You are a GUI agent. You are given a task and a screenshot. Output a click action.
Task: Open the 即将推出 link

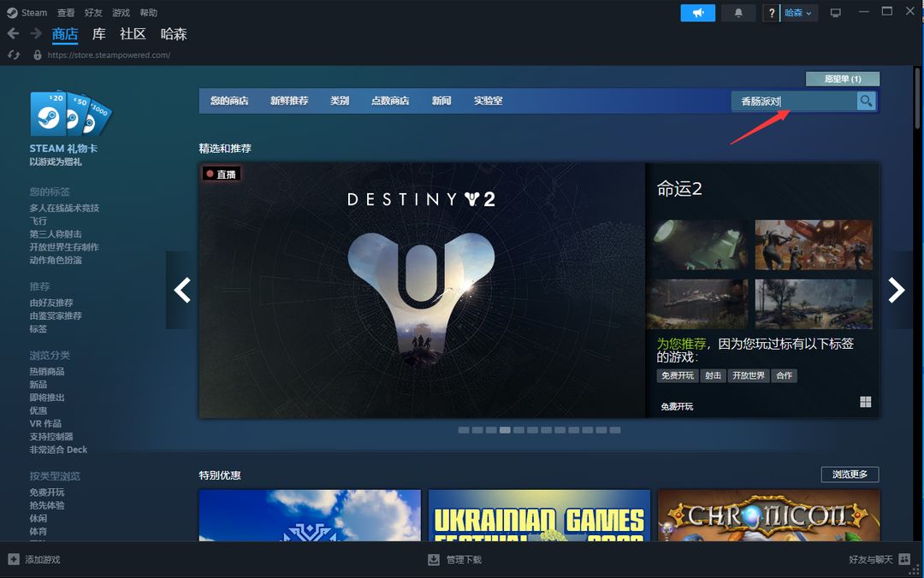(47, 397)
